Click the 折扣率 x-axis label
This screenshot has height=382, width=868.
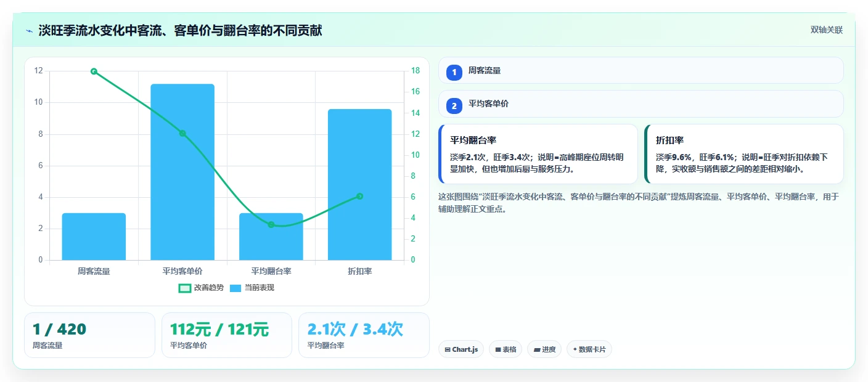click(x=360, y=271)
